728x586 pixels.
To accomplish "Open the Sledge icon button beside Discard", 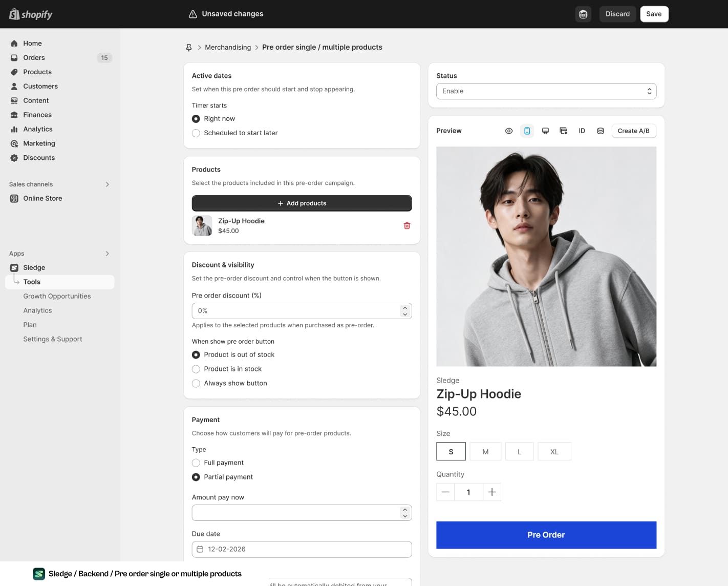I will [583, 14].
